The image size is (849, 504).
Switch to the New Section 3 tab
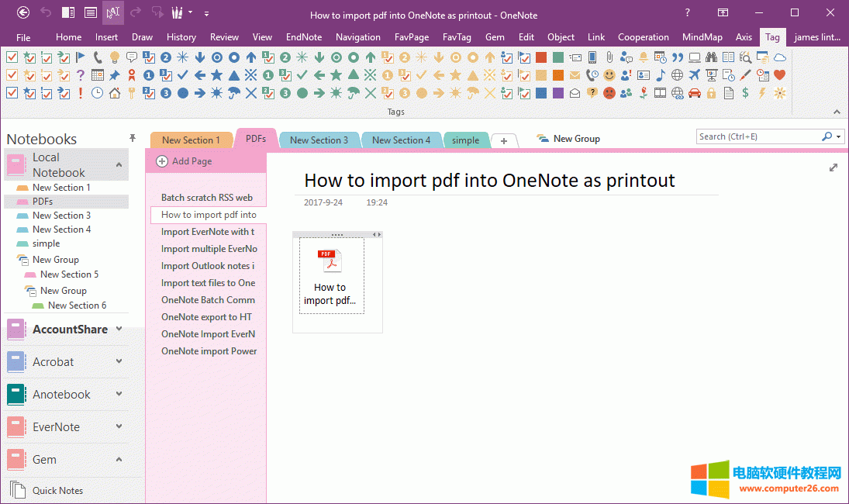point(319,140)
